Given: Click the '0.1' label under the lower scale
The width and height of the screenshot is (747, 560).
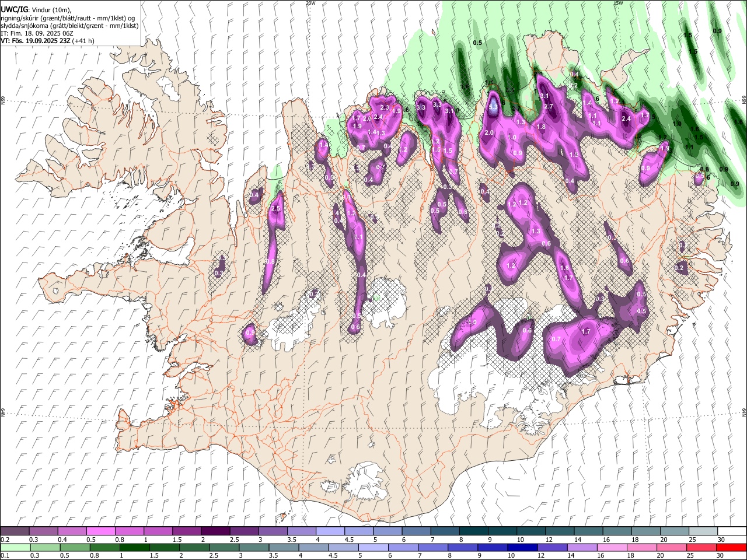Looking at the screenshot, I should point(5,556).
